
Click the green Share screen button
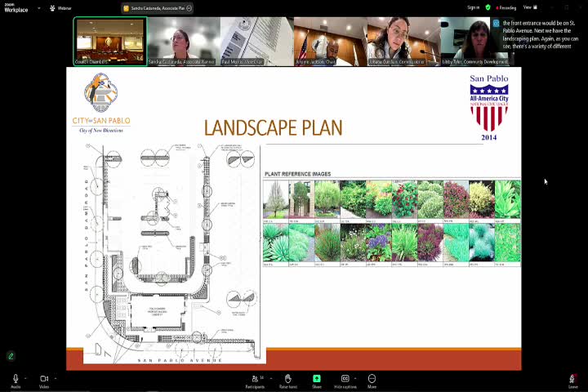pos(317,379)
